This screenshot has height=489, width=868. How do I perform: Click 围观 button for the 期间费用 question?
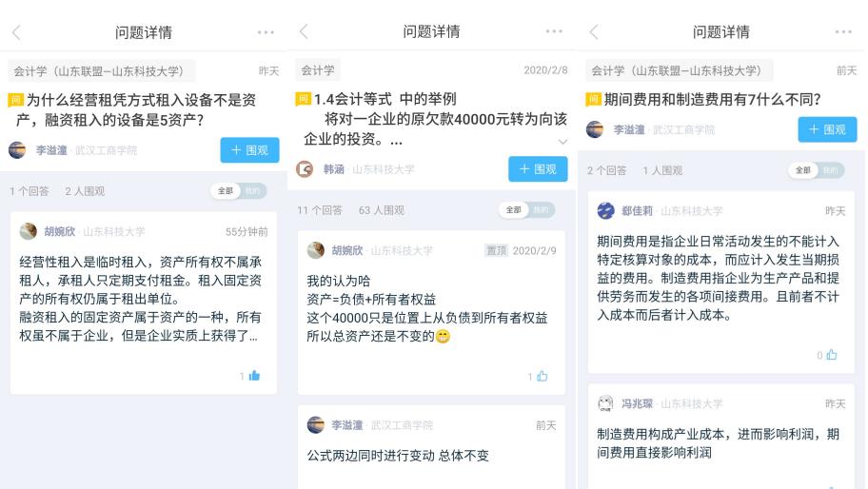(x=827, y=129)
